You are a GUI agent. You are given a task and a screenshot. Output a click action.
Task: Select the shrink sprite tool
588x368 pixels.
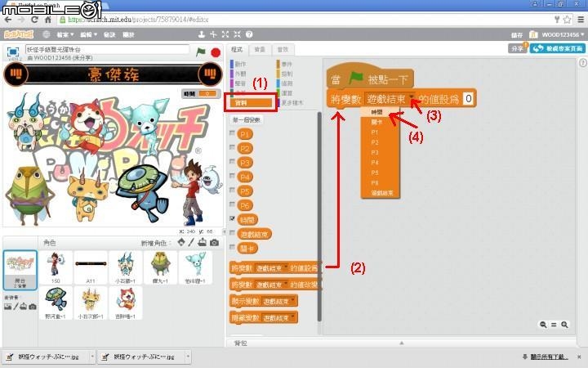(237, 34)
